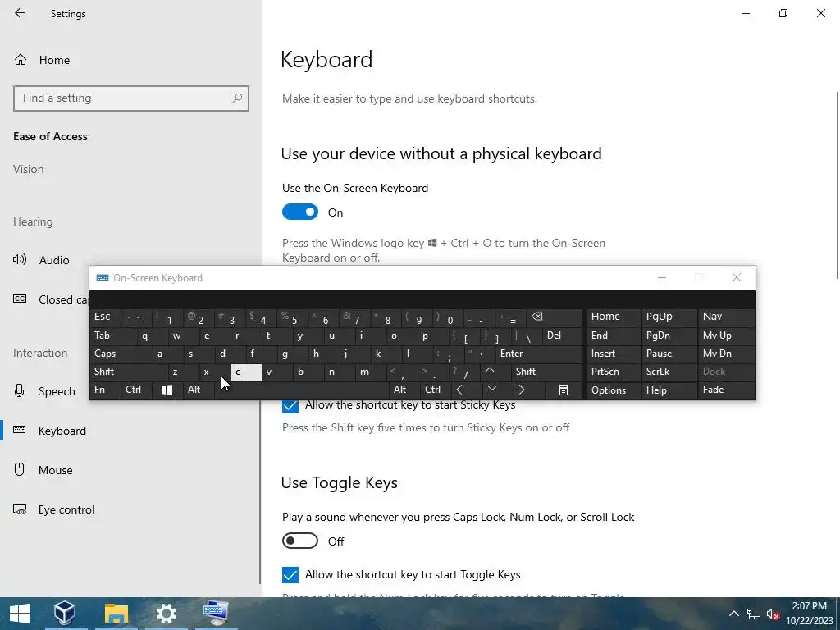Tap the highlighted c key

(246, 372)
